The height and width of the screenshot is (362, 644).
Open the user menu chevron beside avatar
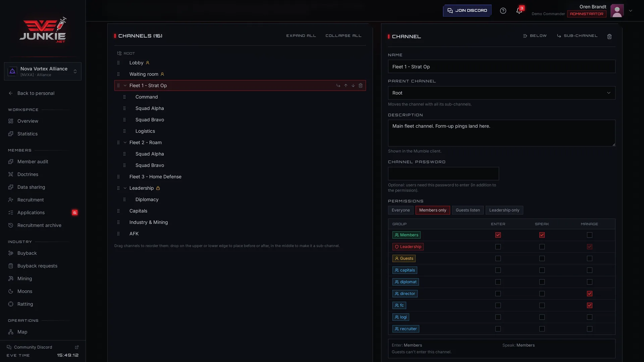pos(631,11)
